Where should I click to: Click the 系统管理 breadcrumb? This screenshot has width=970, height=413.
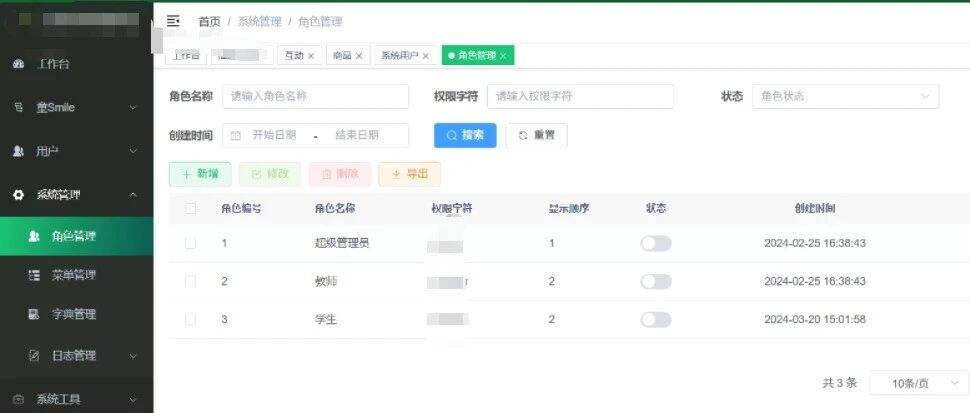260,22
